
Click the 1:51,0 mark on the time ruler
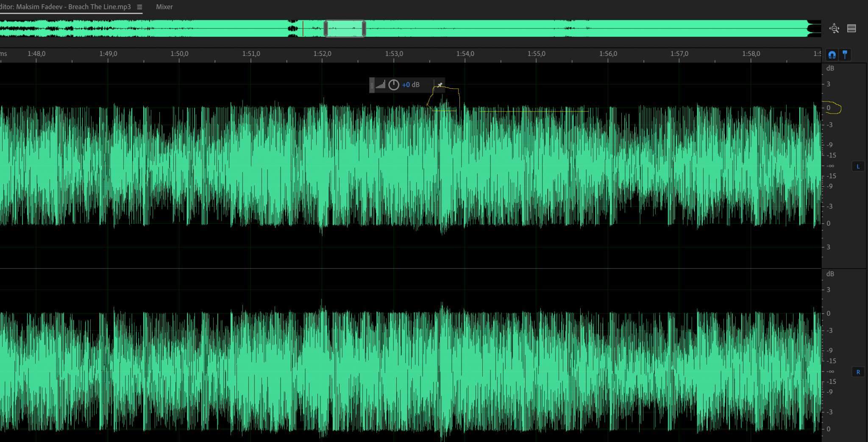[x=251, y=54]
